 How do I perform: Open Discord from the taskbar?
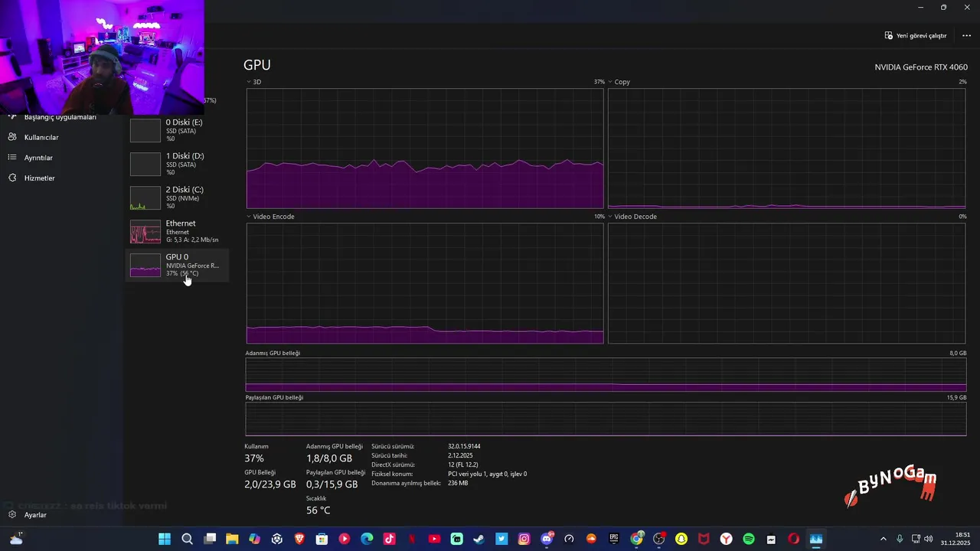click(x=547, y=539)
